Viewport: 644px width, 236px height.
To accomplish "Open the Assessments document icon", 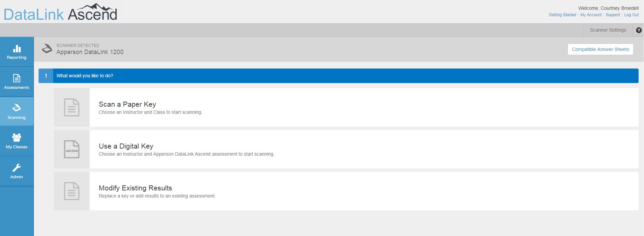I will tap(17, 78).
